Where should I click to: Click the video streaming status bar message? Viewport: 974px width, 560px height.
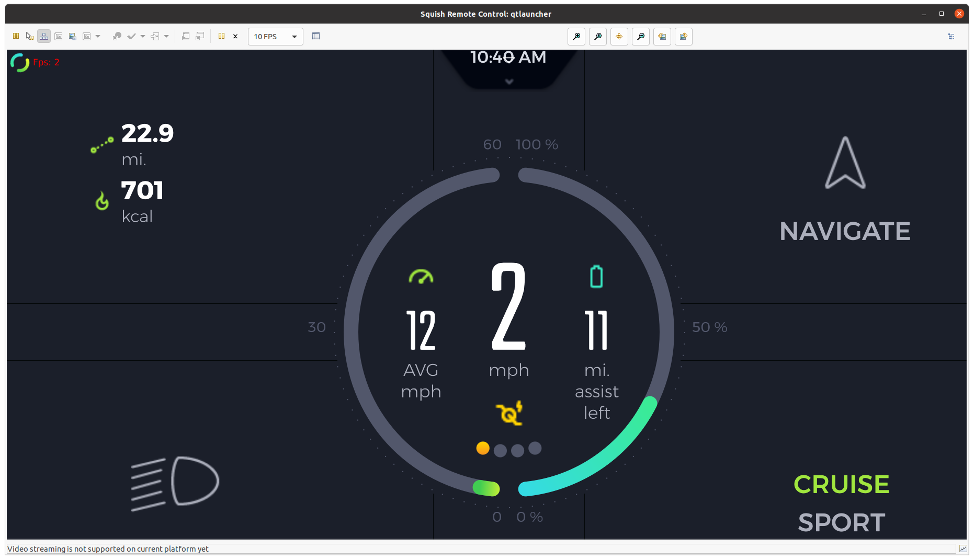[x=108, y=548]
